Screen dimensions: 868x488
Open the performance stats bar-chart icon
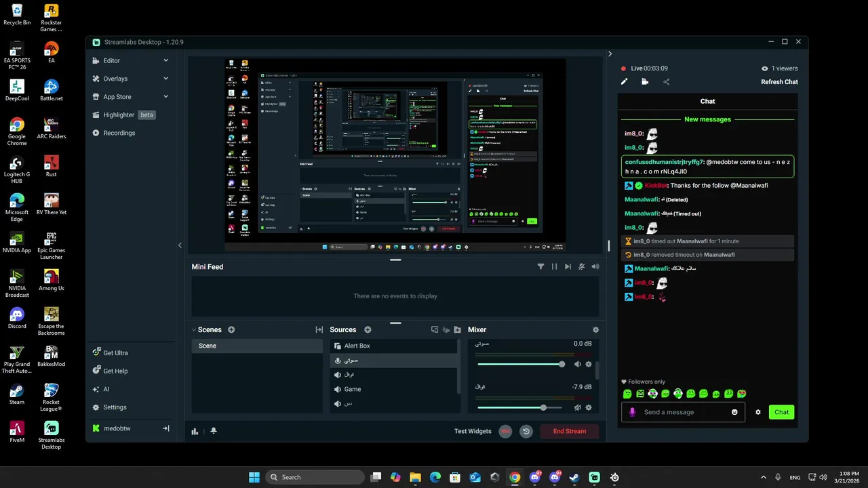click(195, 431)
